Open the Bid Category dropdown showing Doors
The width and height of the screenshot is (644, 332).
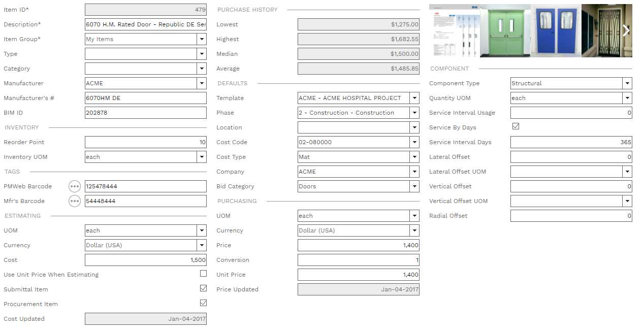414,186
